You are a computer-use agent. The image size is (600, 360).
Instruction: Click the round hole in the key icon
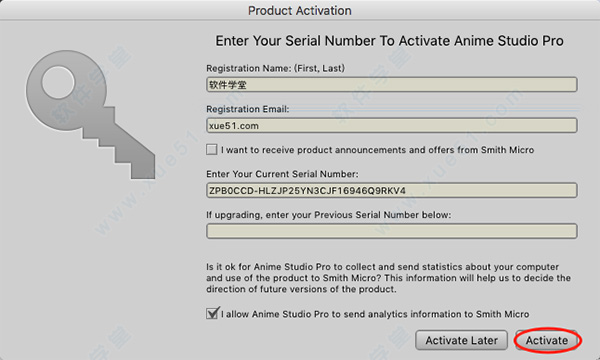(58, 83)
